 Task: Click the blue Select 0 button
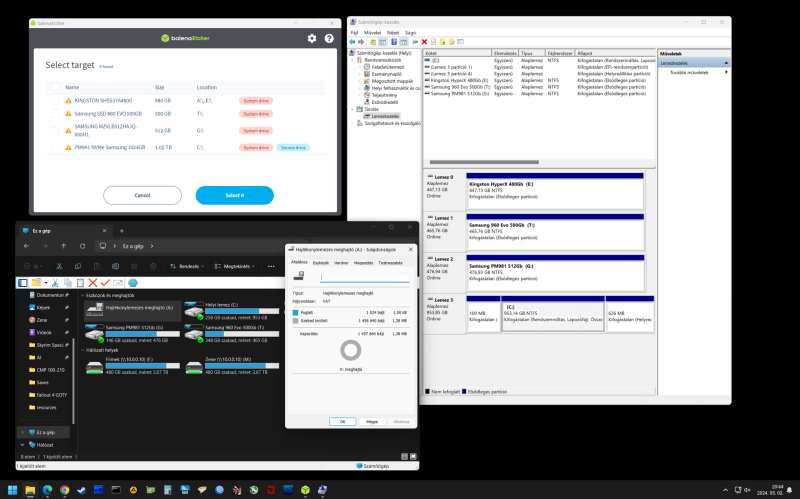point(235,195)
